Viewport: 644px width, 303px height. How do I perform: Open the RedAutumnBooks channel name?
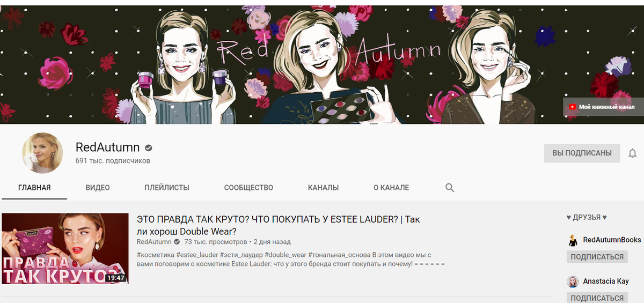[x=612, y=240]
